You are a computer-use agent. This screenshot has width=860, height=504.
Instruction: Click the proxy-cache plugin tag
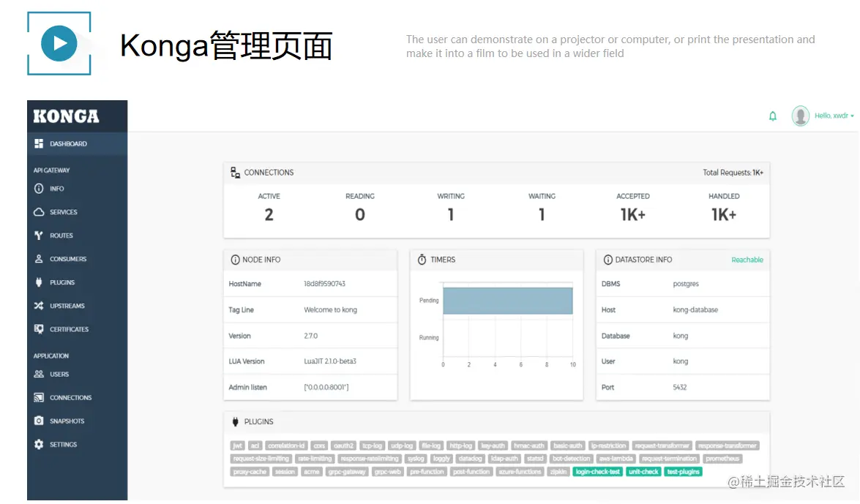click(x=250, y=472)
